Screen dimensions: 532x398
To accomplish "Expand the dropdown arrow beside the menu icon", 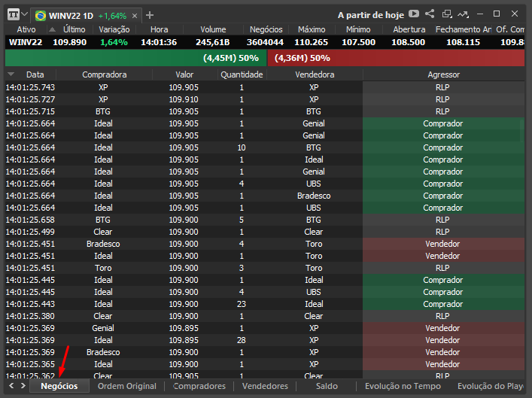I will click(24, 14).
